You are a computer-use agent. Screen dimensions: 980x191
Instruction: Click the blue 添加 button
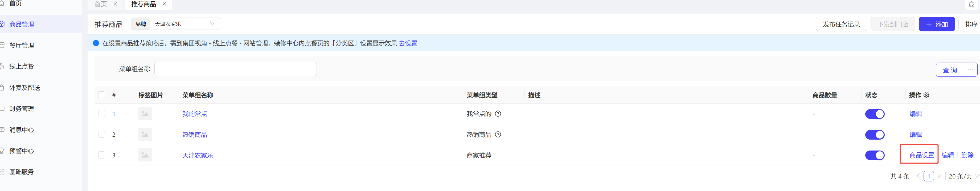click(x=936, y=24)
